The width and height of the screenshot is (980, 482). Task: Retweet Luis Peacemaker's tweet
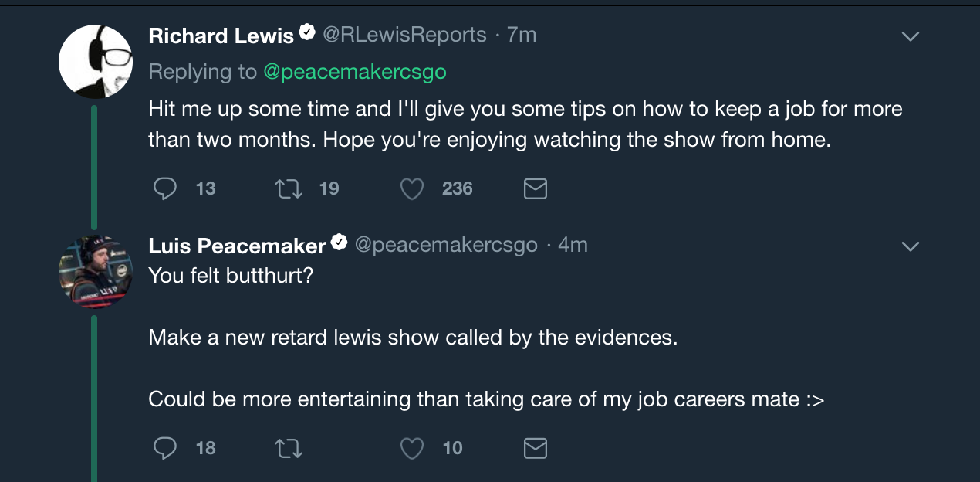click(289, 448)
